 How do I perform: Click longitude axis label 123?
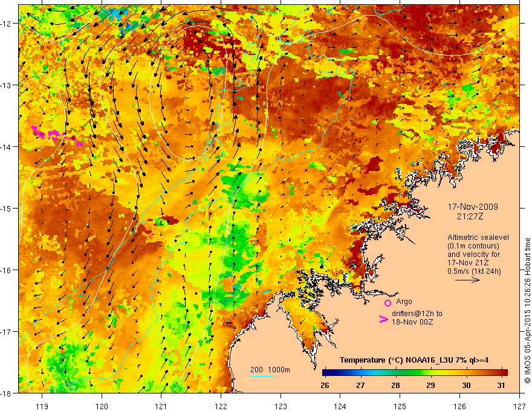click(281, 406)
